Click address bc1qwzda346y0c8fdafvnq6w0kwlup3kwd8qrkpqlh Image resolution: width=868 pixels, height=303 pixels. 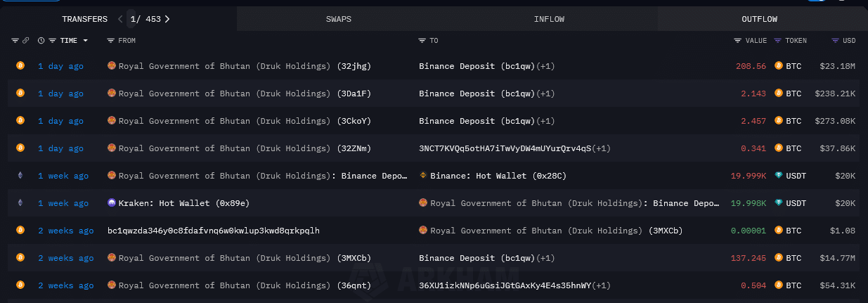click(214, 231)
